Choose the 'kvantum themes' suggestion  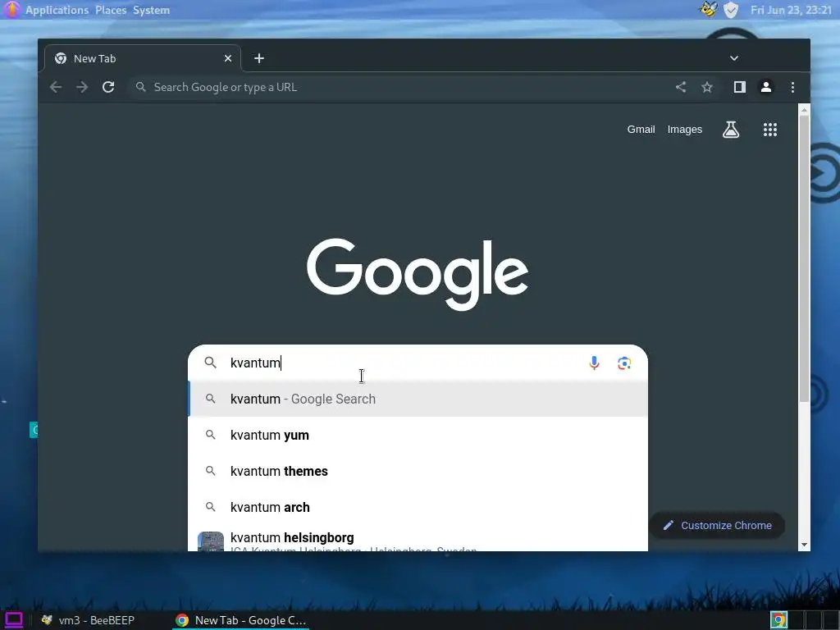[418, 471]
